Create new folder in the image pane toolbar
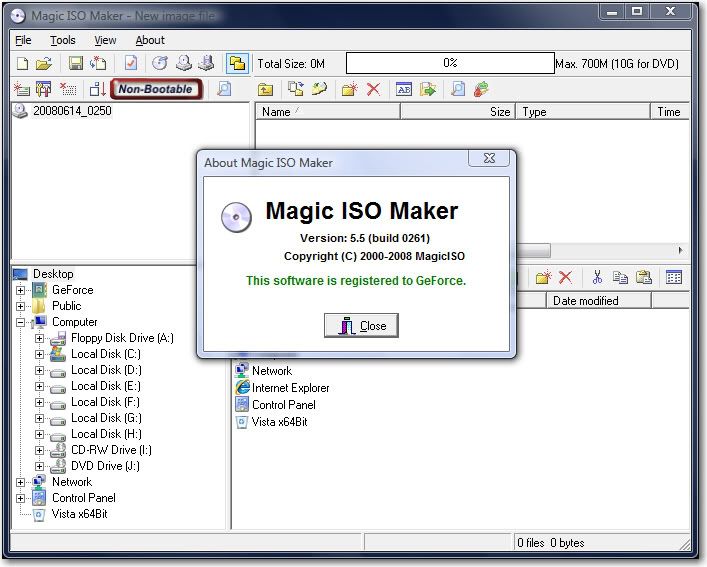Image resolution: width=707 pixels, height=567 pixels. 349,89
